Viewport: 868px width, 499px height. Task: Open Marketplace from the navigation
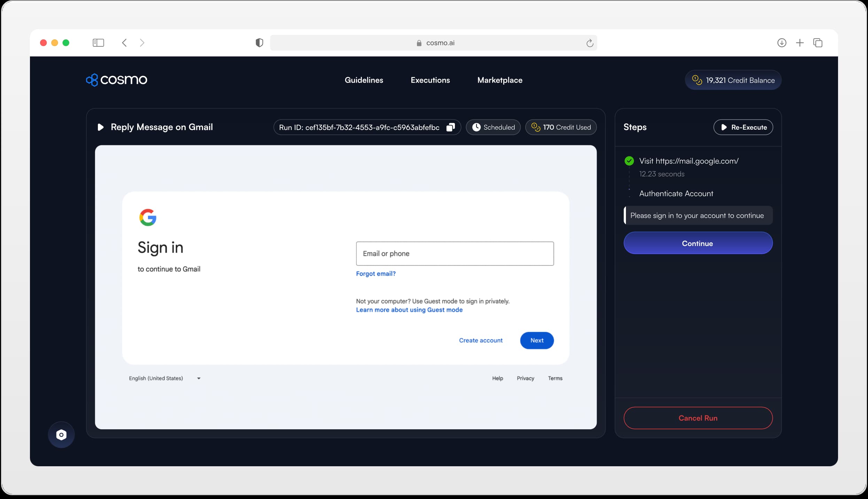pyautogui.click(x=499, y=80)
